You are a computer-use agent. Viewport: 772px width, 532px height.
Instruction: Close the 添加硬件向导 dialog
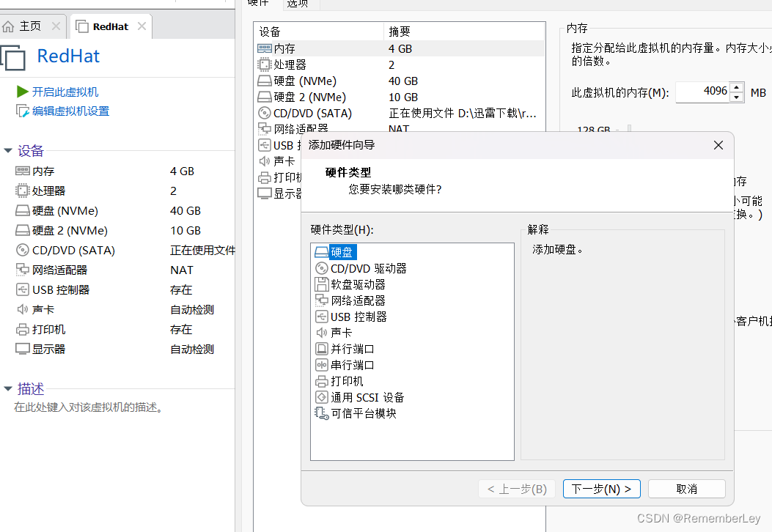718,145
